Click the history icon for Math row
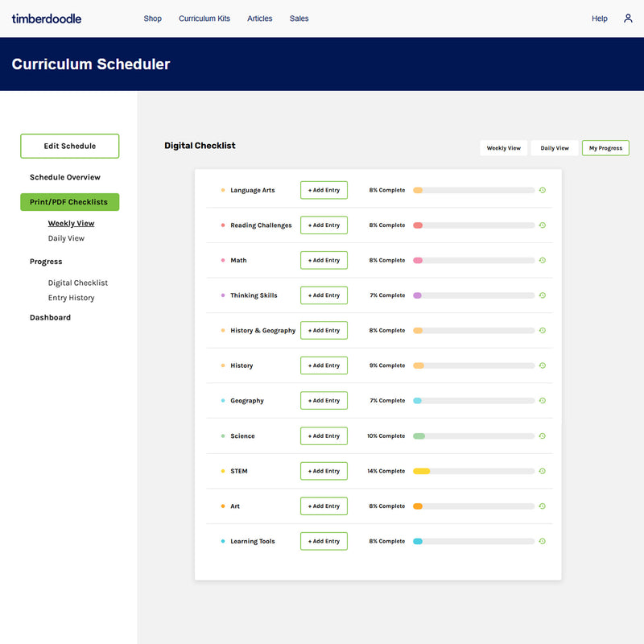This screenshot has width=644, height=644. click(543, 260)
